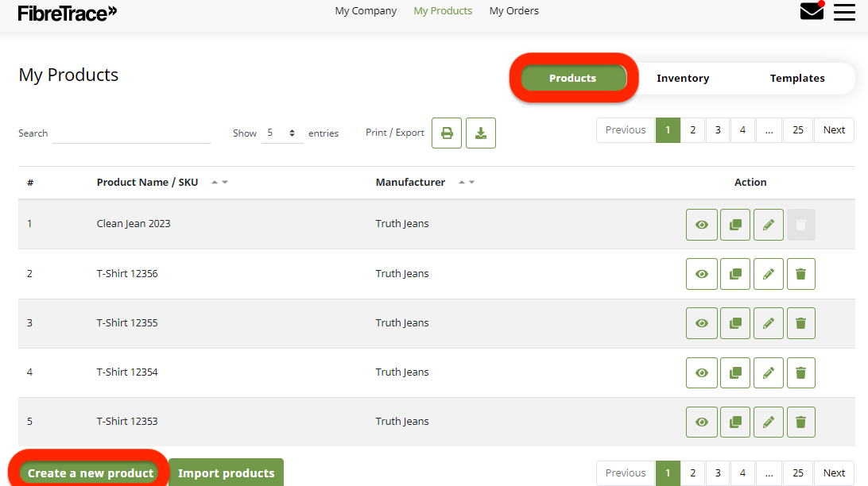Viewport: 868px width, 486px height.
Task: Open the hamburger menu
Action: click(844, 12)
